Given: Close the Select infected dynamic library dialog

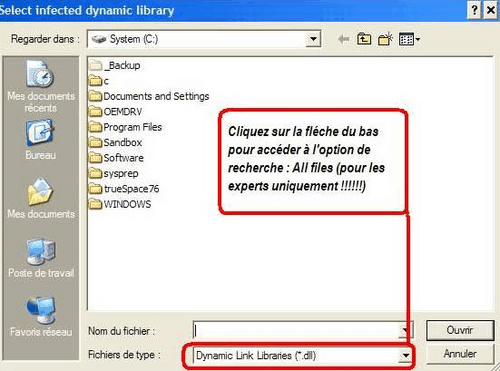Looking at the screenshot, I should coord(491,10).
